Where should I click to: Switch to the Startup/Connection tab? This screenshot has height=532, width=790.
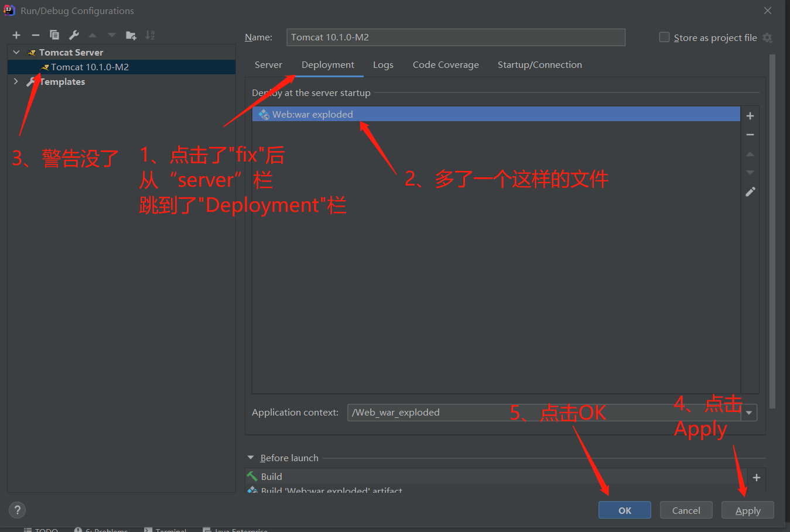[x=540, y=64]
